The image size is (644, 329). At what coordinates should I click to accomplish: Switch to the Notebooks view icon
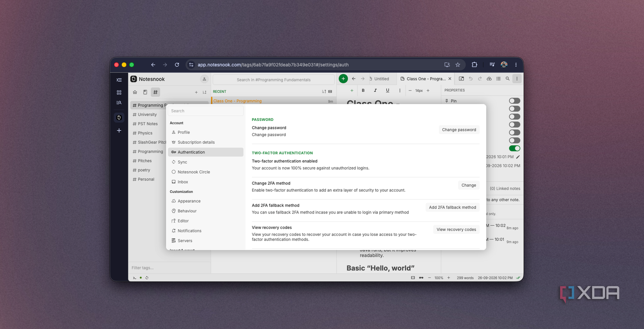coord(145,92)
